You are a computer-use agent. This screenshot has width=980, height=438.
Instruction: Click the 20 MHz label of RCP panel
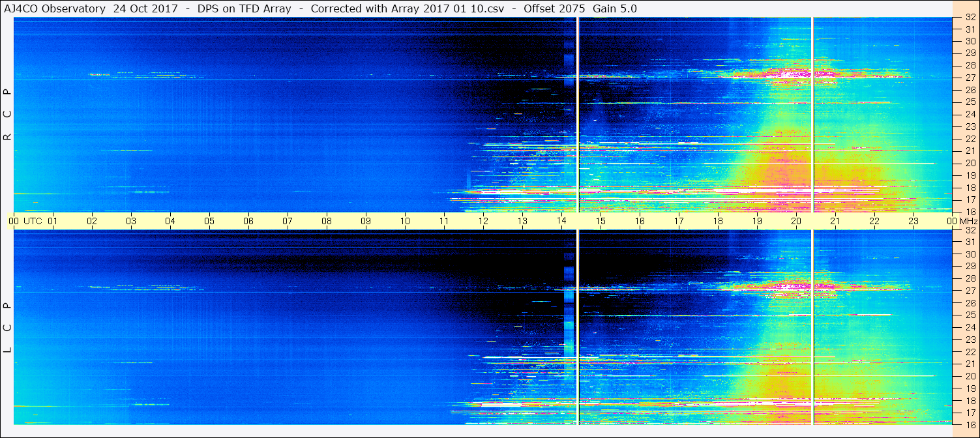point(970,163)
